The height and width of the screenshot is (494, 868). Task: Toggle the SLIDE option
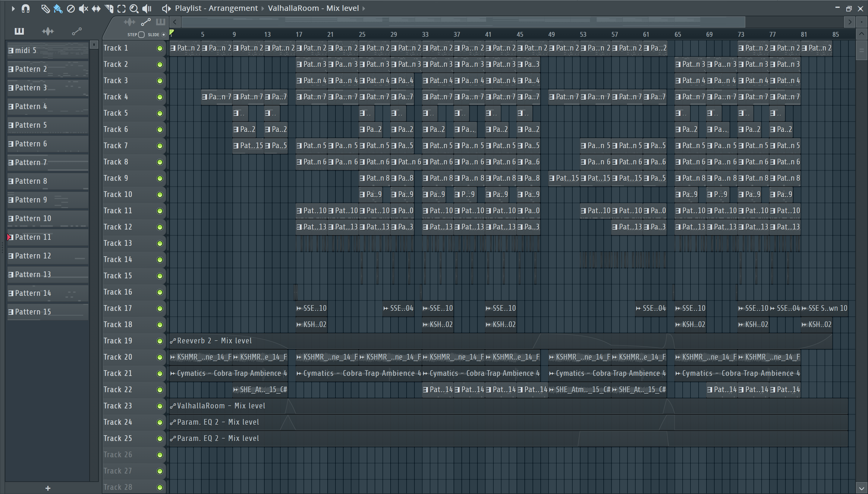(164, 35)
